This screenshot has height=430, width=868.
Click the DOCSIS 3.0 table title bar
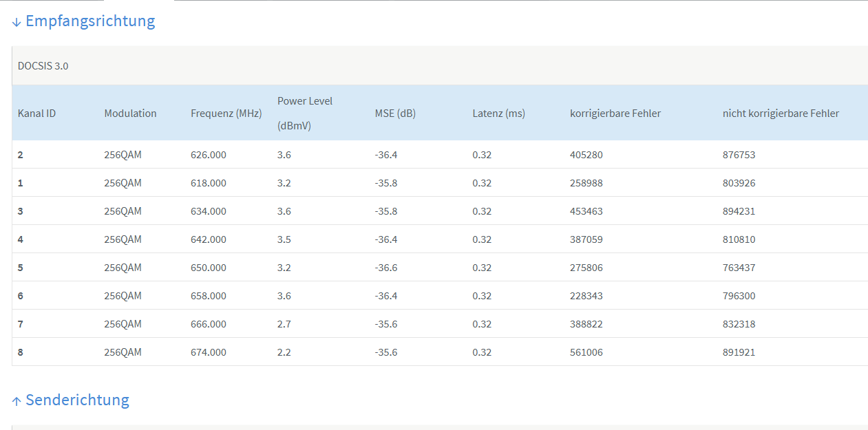pos(43,66)
